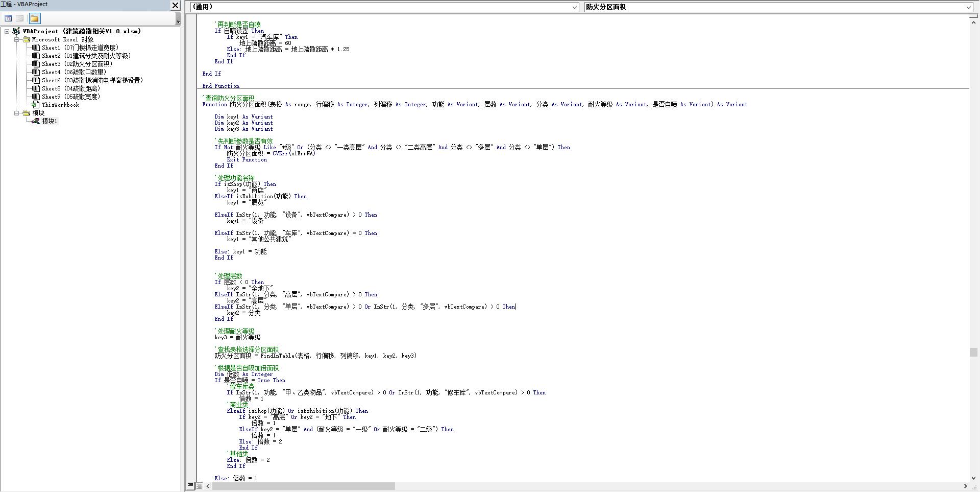Select the 模块1 module entry
This screenshot has width=980, height=492.
pyautogui.click(x=50, y=121)
